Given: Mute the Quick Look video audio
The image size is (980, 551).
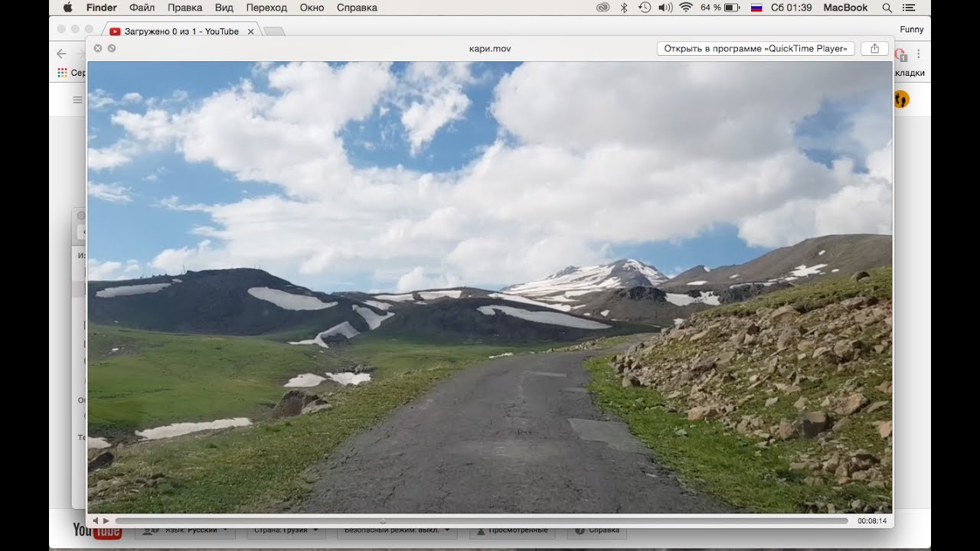Looking at the screenshot, I should coord(95,521).
